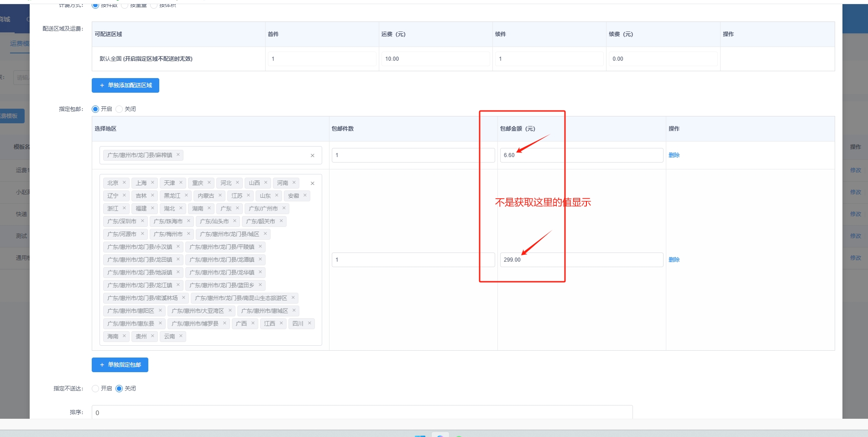Remove the 广东/惠州市/龙门县/麻榨镇 tag
Screen dimensions: 868x437
pyautogui.click(x=178, y=155)
